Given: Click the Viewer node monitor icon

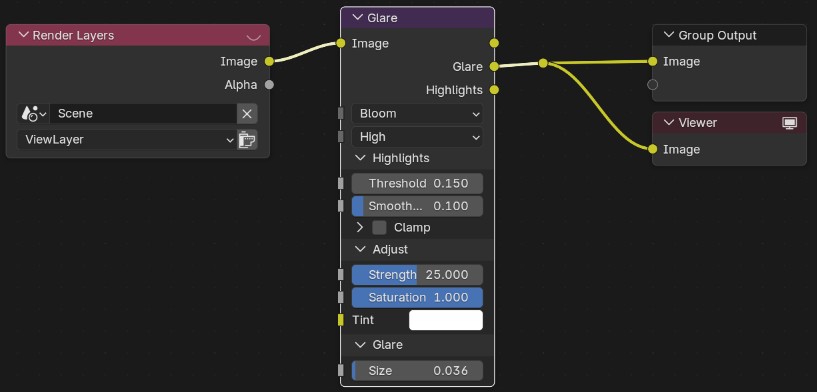Looking at the screenshot, I should [x=790, y=123].
